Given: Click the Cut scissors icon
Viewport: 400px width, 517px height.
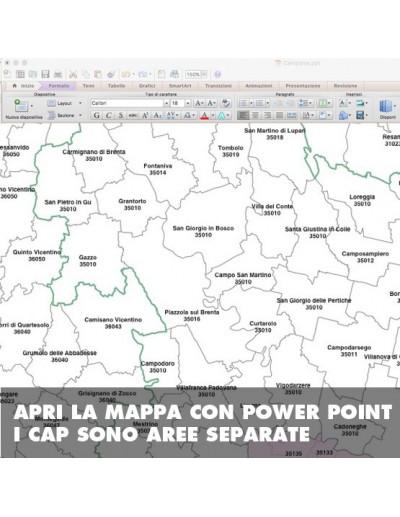Looking at the screenshot, I should tap(73, 74).
